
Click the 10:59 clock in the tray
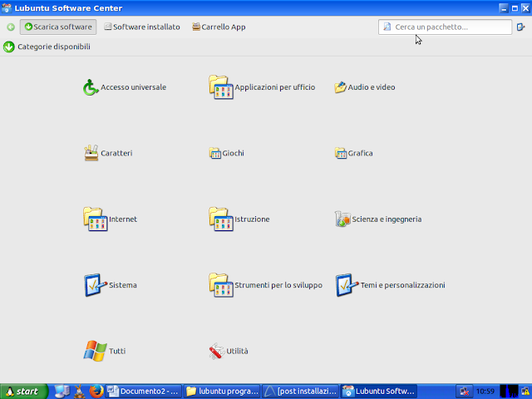point(485,392)
